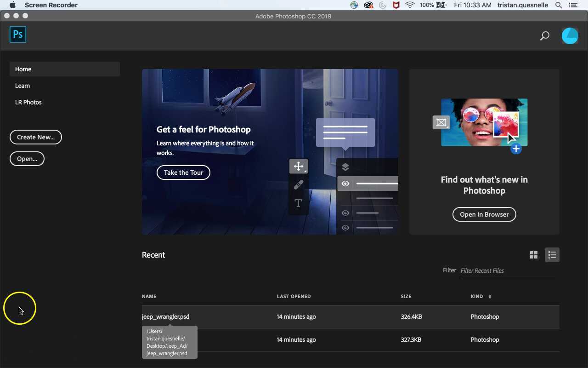
Task: Toggle a layer visibility eye in the banner
Action: (345, 183)
